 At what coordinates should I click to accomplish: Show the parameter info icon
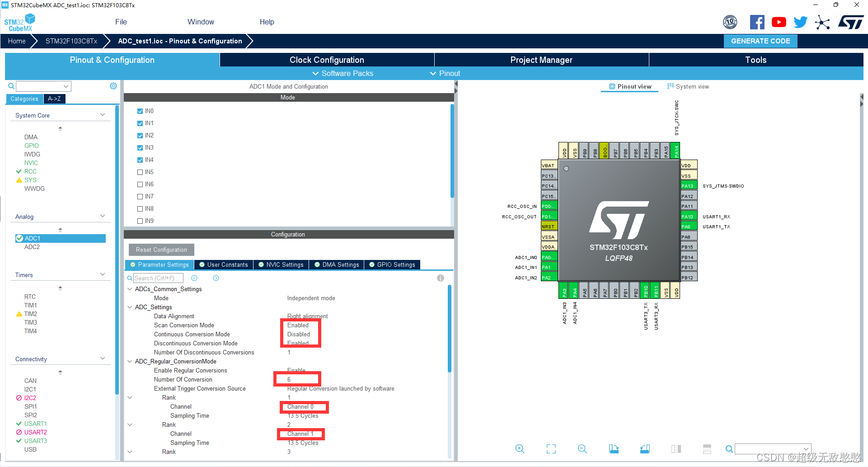pyautogui.click(x=441, y=278)
